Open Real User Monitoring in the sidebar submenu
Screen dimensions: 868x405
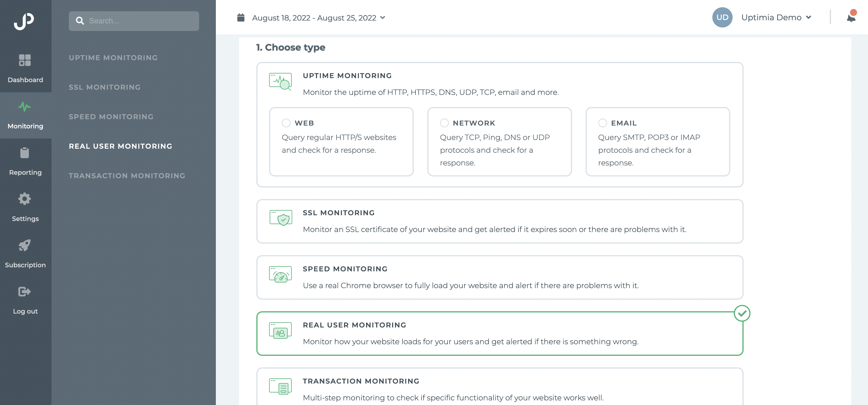(x=121, y=146)
